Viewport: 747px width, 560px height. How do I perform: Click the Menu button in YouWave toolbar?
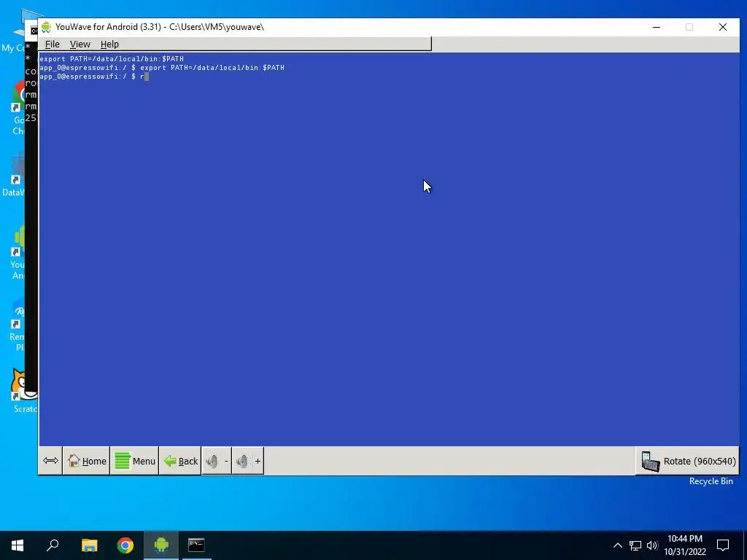pos(135,461)
